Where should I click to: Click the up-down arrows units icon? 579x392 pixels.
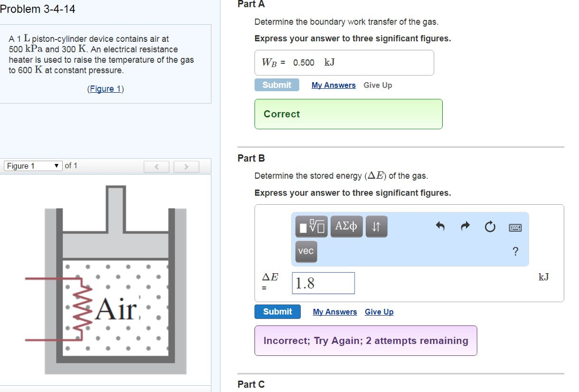pos(377,226)
